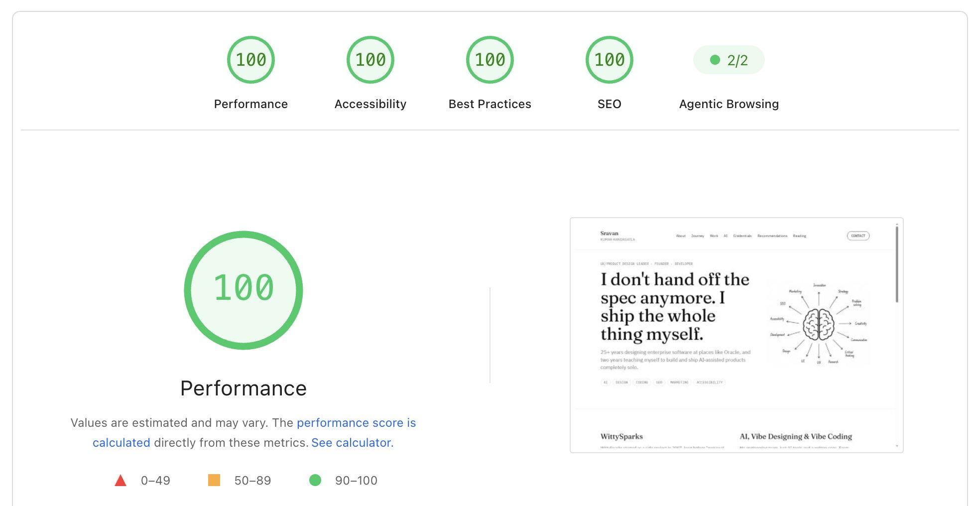The width and height of the screenshot is (980, 506).
Task: Click the '0–49' legend text
Action: [x=155, y=481]
